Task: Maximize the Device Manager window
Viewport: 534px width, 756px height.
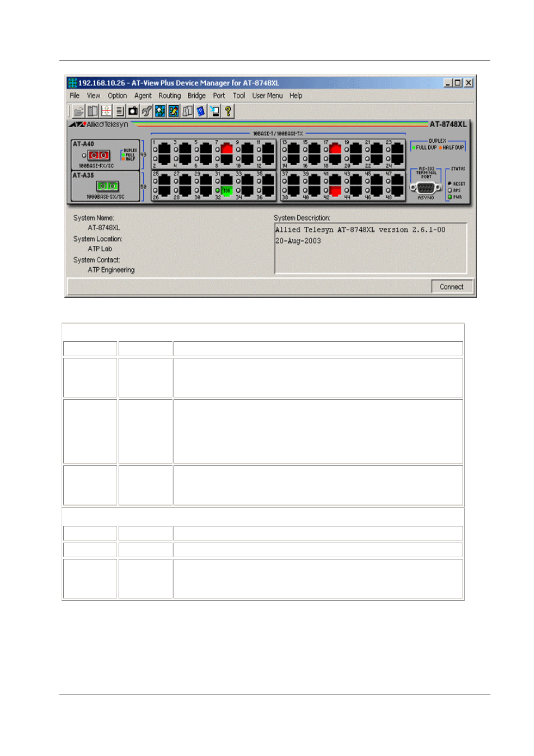Action: point(458,83)
